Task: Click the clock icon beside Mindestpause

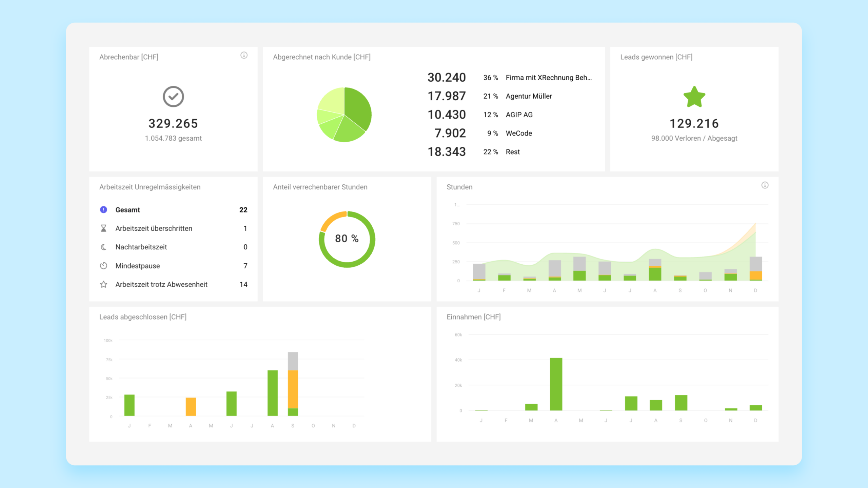Action: pyautogui.click(x=103, y=266)
